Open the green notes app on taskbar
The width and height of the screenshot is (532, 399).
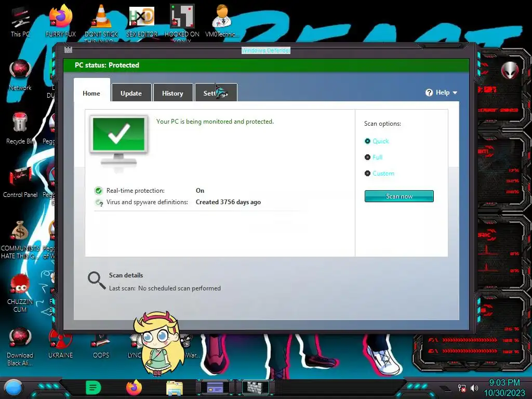click(94, 388)
